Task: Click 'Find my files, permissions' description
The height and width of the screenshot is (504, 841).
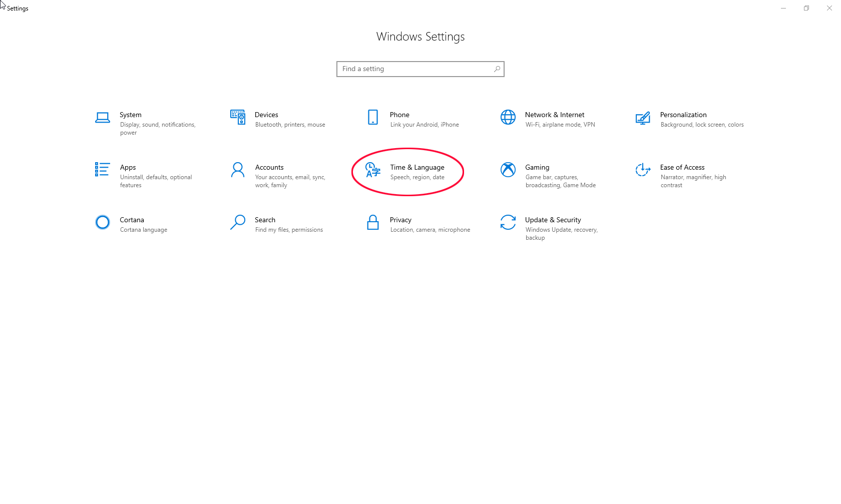Action: [289, 230]
